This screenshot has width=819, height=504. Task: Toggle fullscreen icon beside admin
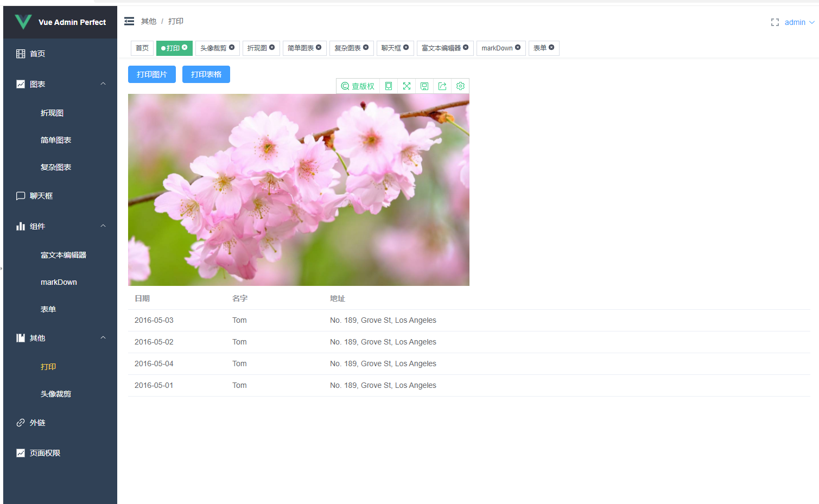point(775,22)
